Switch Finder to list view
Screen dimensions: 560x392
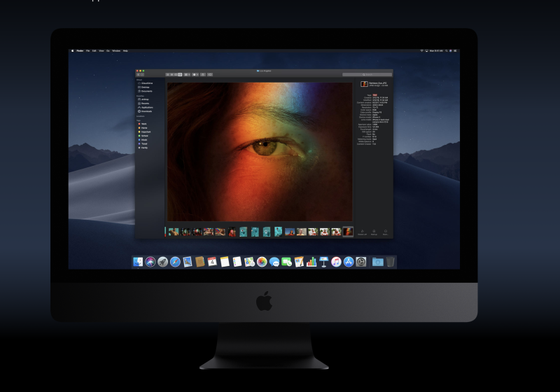click(171, 75)
